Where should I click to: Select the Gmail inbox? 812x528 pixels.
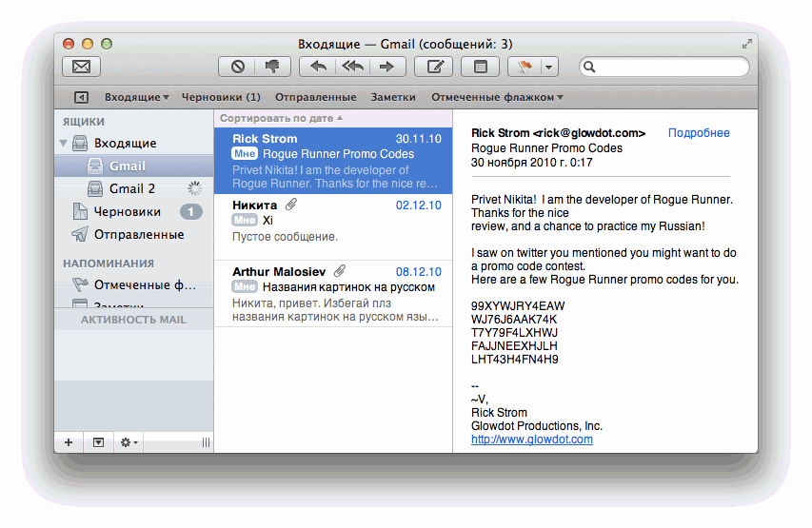click(133, 166)
